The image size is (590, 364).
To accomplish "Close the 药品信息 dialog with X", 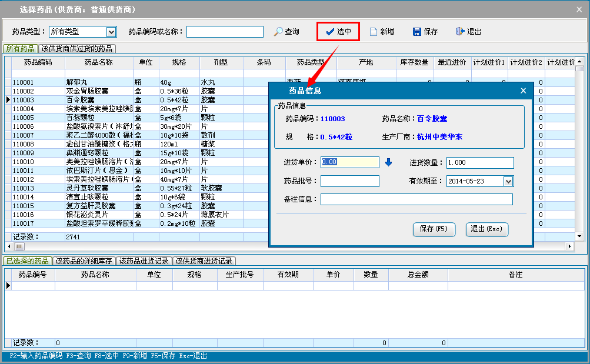I will 523,91.
